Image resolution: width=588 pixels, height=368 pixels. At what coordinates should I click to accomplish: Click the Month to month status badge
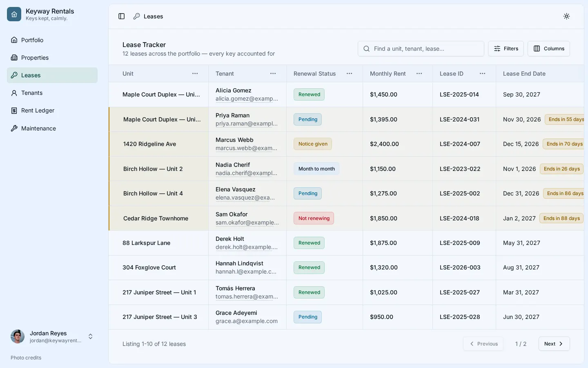click(316, 169)
